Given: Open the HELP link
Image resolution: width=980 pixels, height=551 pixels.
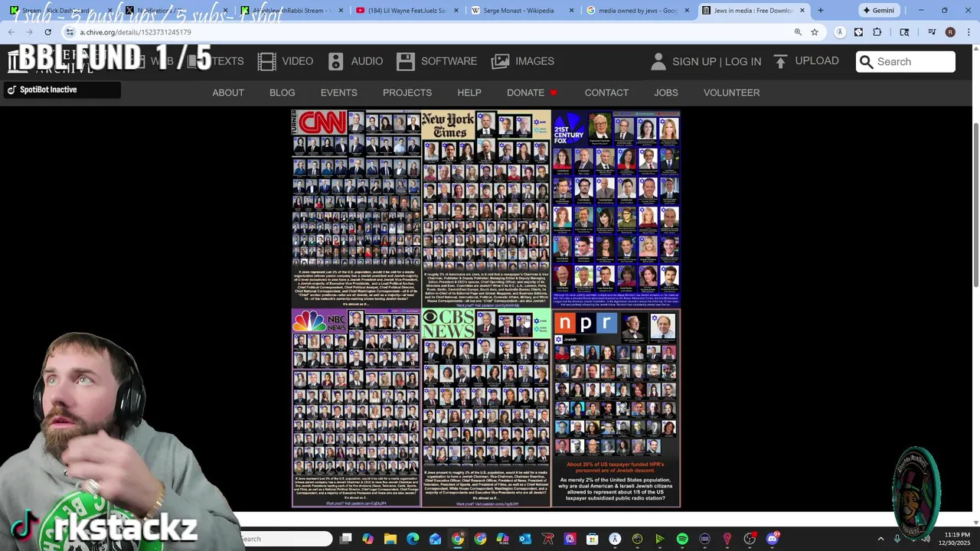Looking at the screenshot, I should pos(469,93).
